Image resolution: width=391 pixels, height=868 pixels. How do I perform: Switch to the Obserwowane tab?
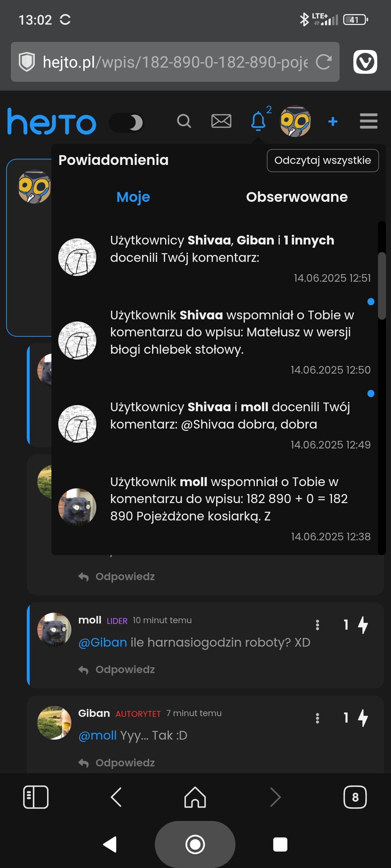[x=297, y=197]
